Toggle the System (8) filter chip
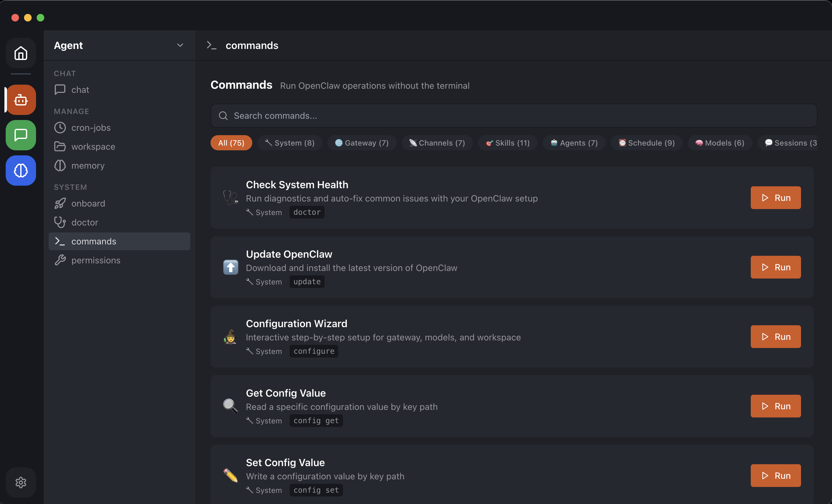The width and height of the screenshot is (832, 504). (290, 143)
